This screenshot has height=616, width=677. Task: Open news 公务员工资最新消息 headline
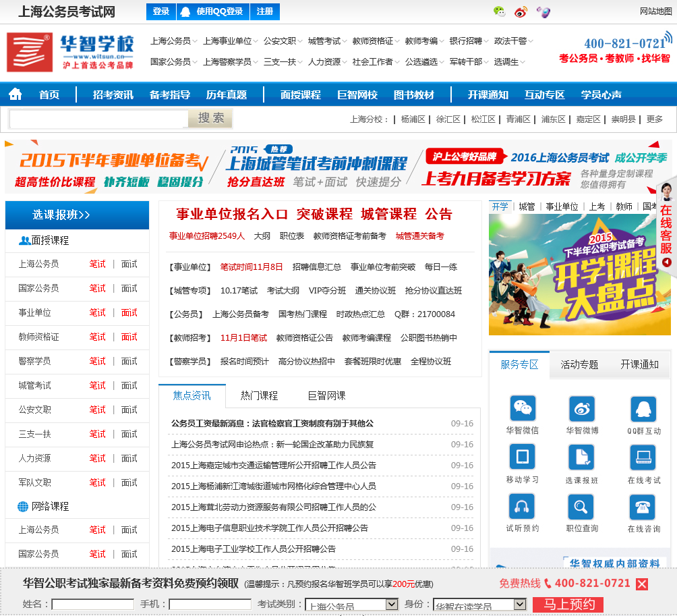(272, 423)
